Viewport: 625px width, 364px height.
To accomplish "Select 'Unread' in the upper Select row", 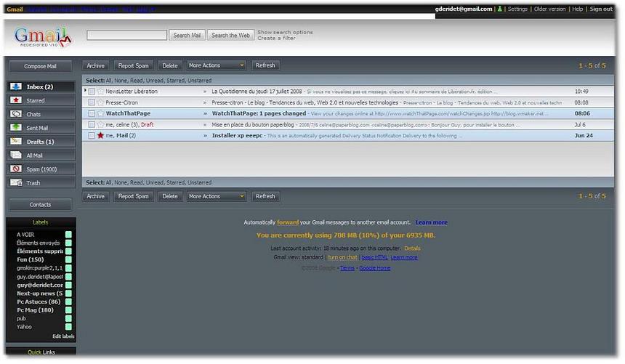I will coord(154,81).
